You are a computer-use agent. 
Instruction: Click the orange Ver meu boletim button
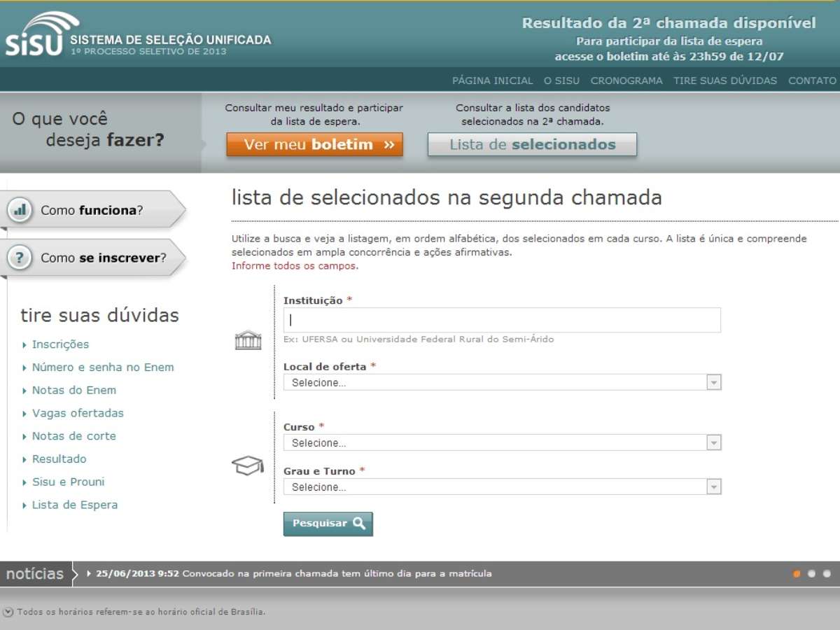(x=314, y=145)
